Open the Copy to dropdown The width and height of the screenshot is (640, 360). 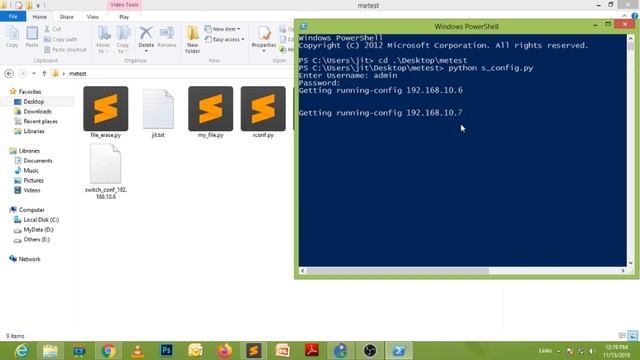[122, 40]
